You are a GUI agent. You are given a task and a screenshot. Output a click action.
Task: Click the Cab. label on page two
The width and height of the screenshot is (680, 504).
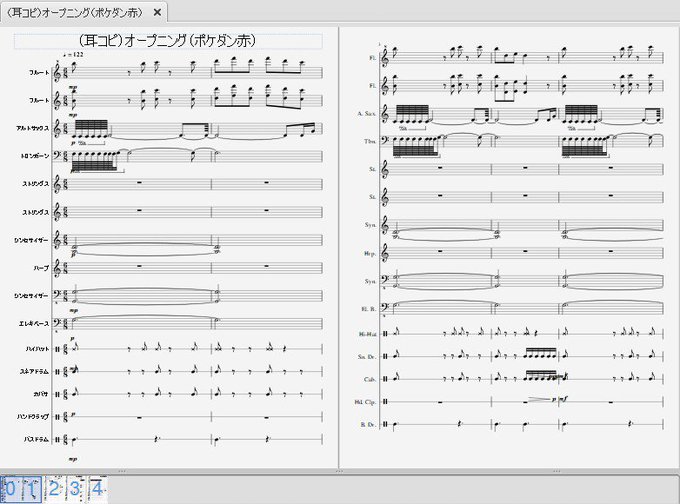point(370,380)
